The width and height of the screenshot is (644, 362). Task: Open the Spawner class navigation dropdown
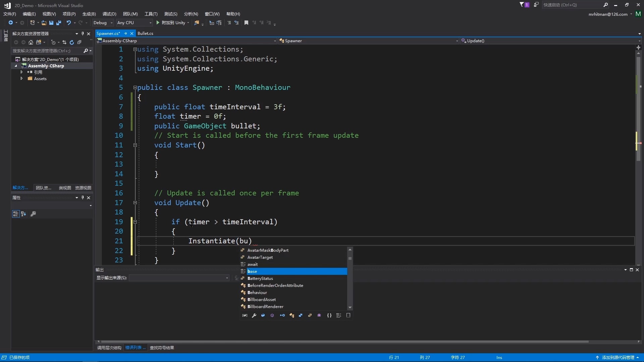click(x=369, y=41)
